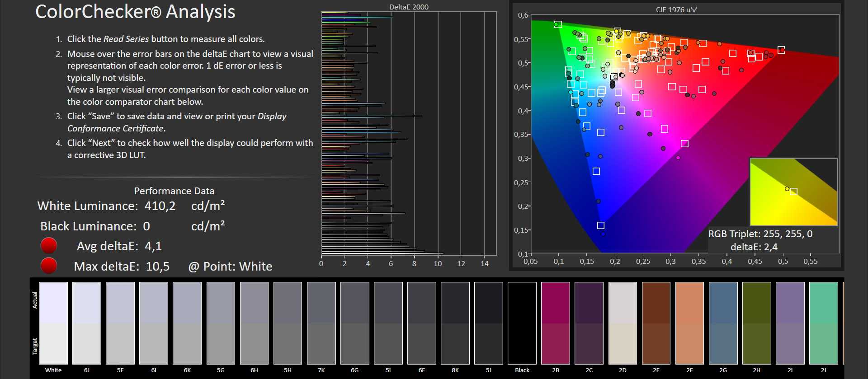
Task: Select the 5I dark gray swatch
Action: pos(388,323)
